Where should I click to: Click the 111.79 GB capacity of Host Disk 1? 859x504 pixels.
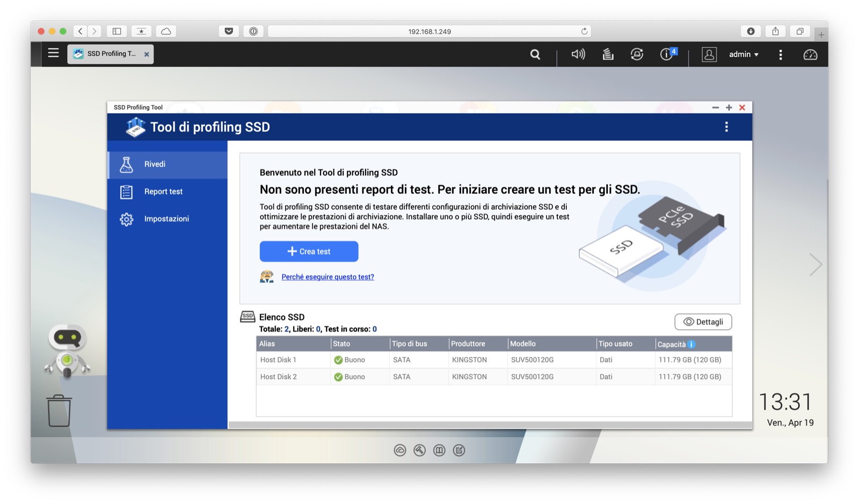(x=690, y=360)
